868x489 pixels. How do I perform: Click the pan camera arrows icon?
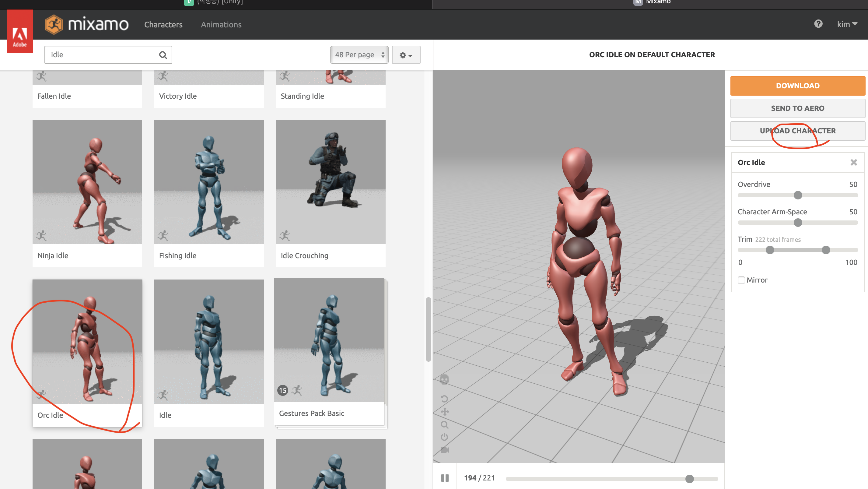point(445,411)
